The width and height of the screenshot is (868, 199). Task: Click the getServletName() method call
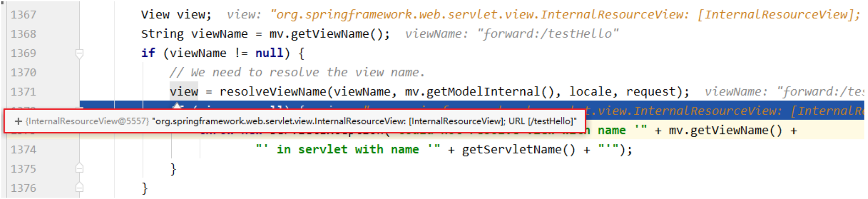[518, 150]
